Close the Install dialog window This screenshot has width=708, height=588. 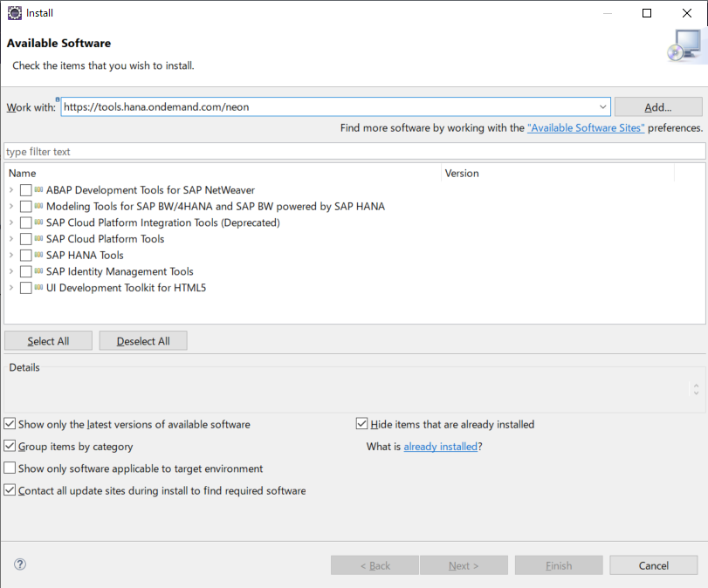pos(687,13)
